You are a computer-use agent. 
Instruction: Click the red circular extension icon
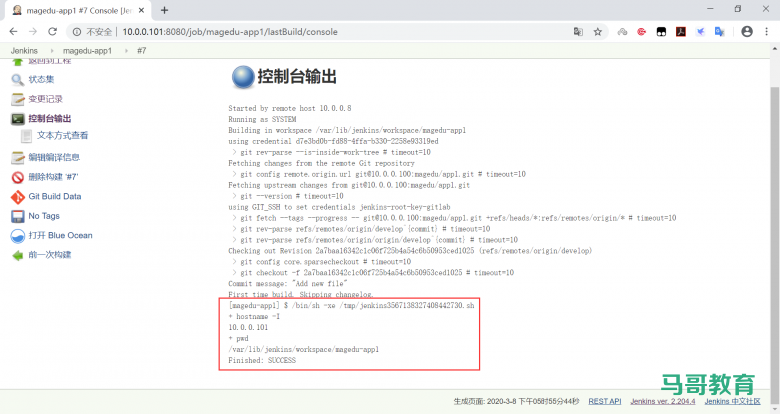[642, 32]
